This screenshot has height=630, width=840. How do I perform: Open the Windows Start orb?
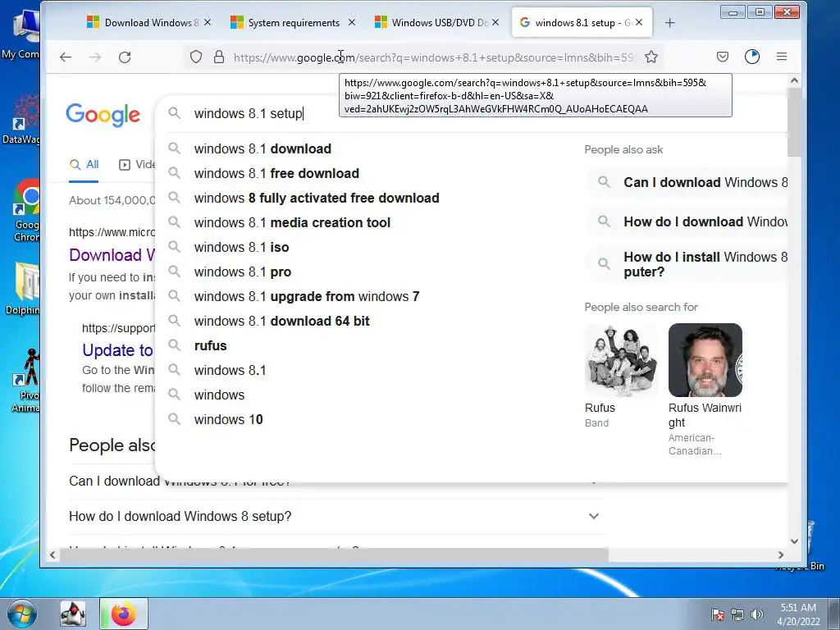(21, 614)
